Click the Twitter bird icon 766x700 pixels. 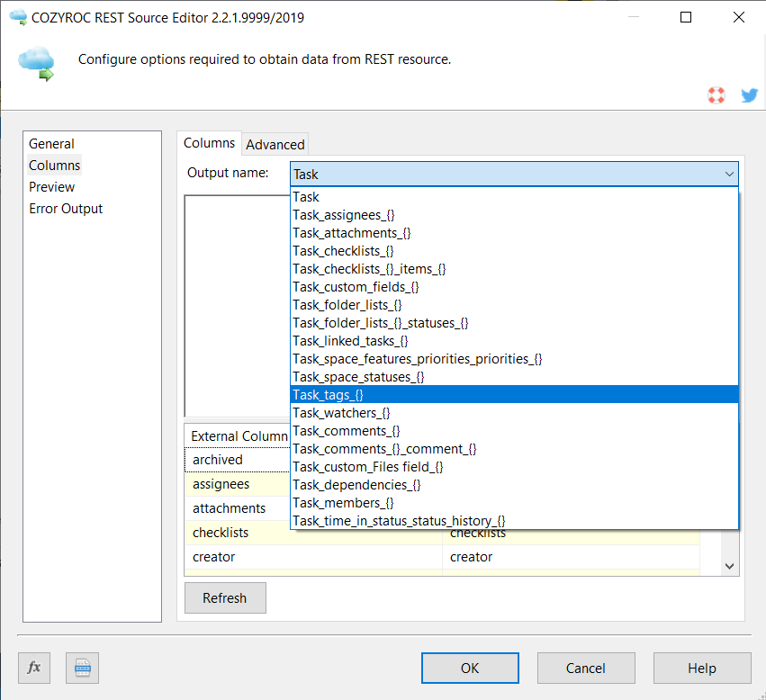pyautogui.click(x=750, y=94)
